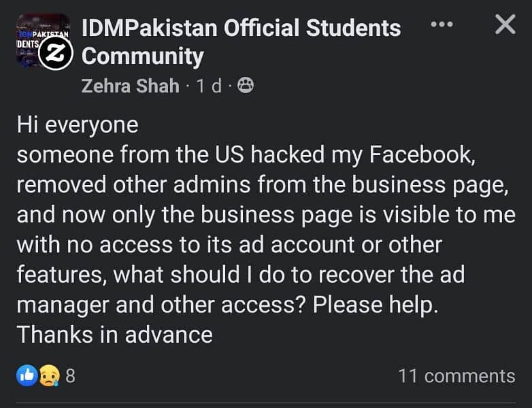532x408 pixels.
Task: Click the 'Please help.' sentence in the post
Action: pos(376,305)
